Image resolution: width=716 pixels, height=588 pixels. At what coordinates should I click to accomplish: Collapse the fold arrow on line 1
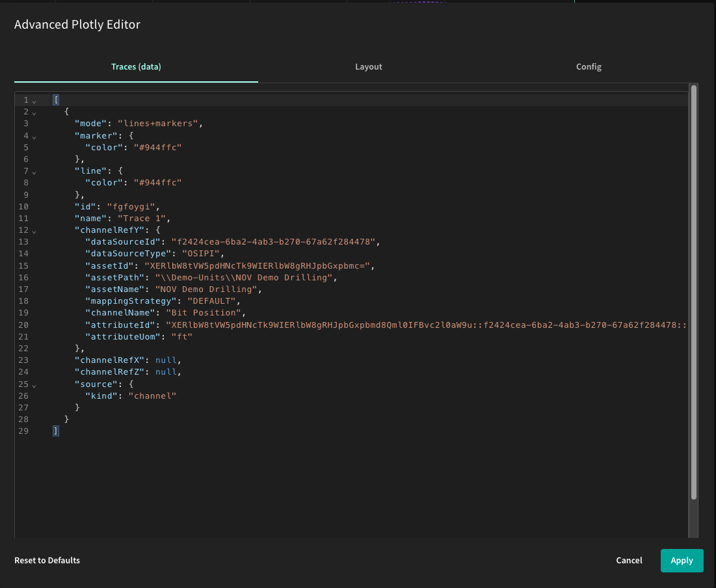click(34, 101)
